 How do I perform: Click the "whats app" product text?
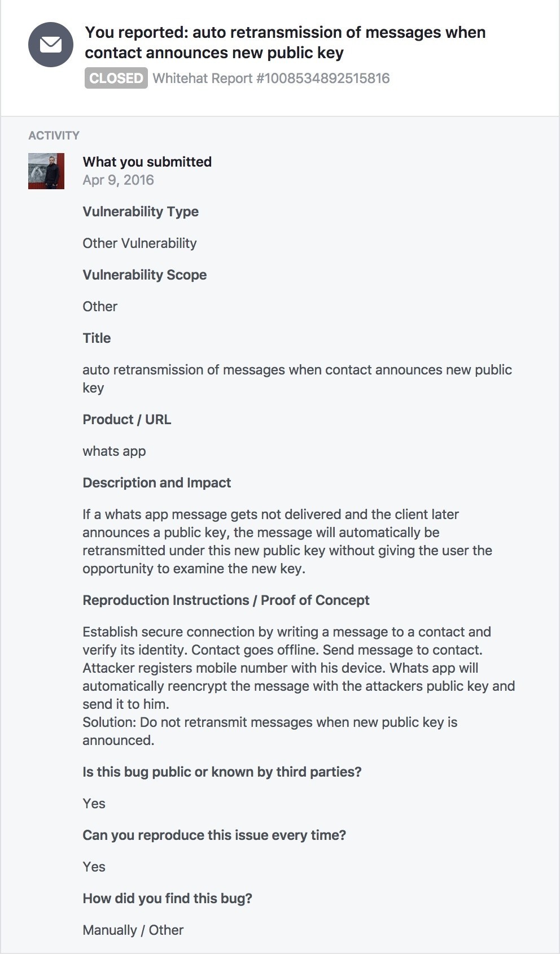tap(114, 451)
